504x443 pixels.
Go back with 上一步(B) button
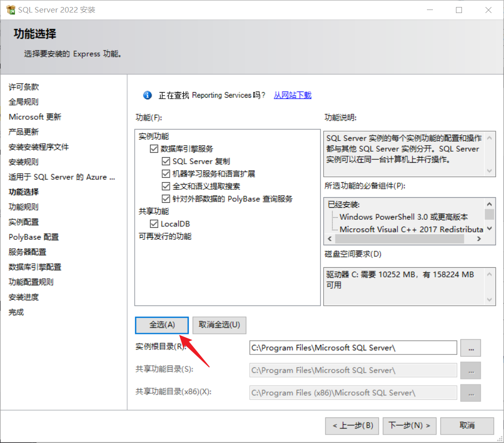tap(352, 425)
